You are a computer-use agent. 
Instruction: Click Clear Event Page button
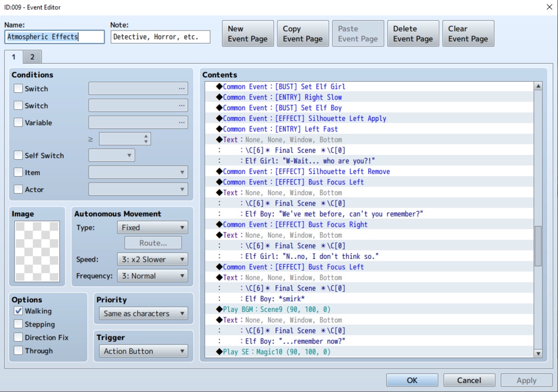pos(468,33)
